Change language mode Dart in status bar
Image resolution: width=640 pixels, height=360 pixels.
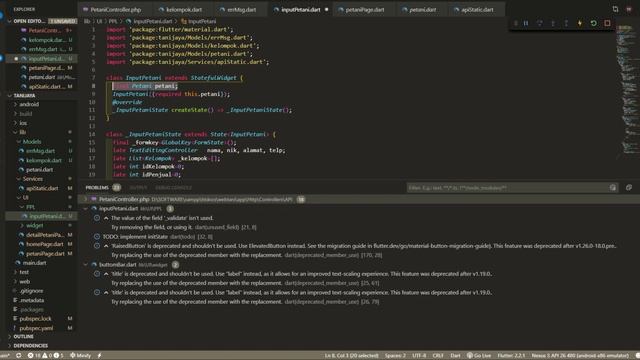point(455,356)
